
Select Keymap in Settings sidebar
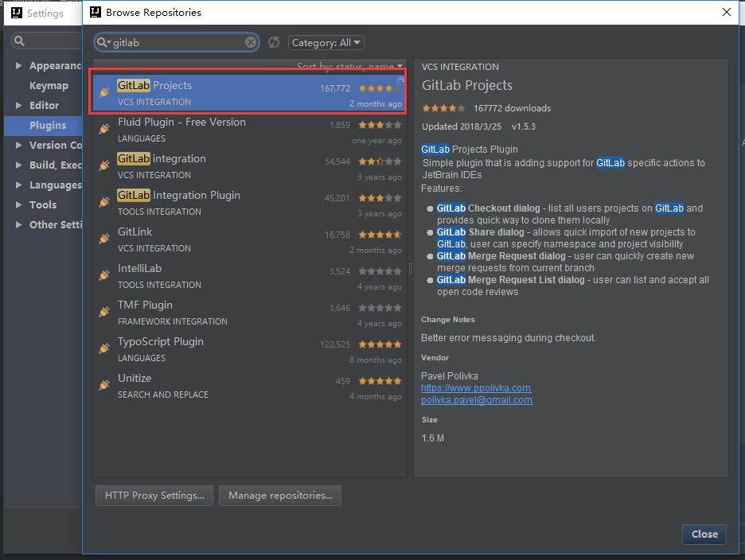[x=49, y=85]
